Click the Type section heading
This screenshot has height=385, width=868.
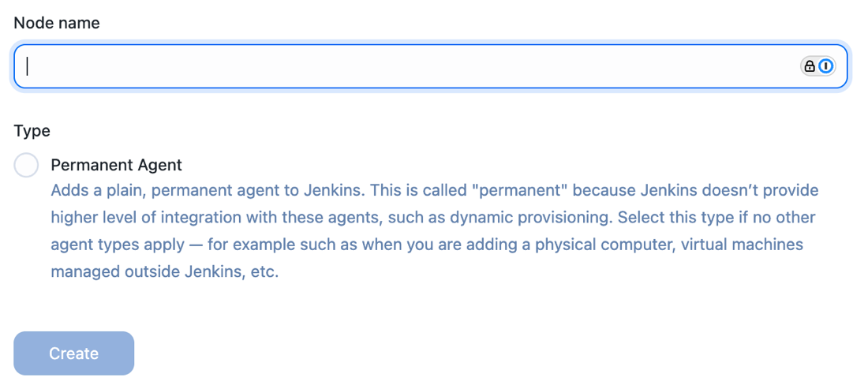point(32,131)
